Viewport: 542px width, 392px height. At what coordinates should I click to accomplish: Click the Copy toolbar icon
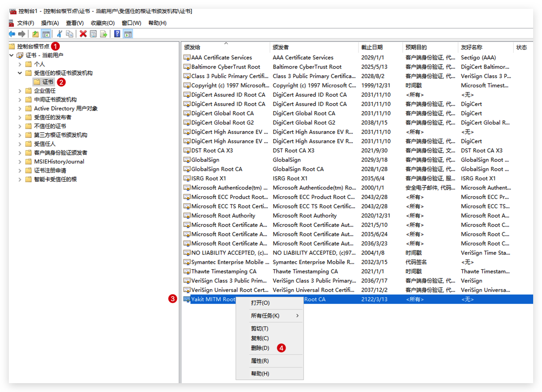(70, 34)
